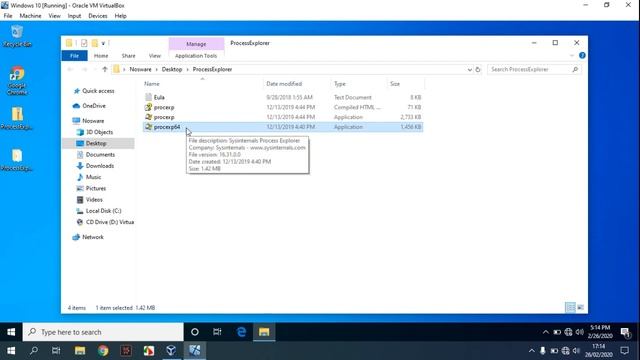
Task: Expand the ribbon with the chevron
Action: [x=571, y=55]
